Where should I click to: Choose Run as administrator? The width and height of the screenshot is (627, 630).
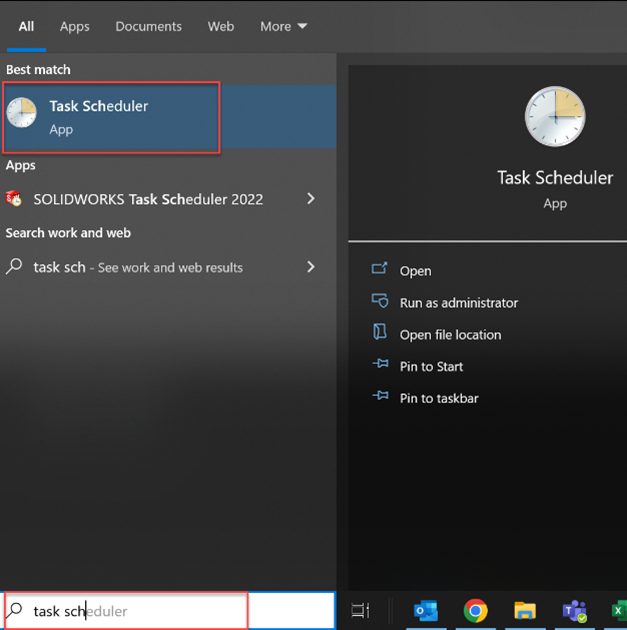[x=459, y=303]
